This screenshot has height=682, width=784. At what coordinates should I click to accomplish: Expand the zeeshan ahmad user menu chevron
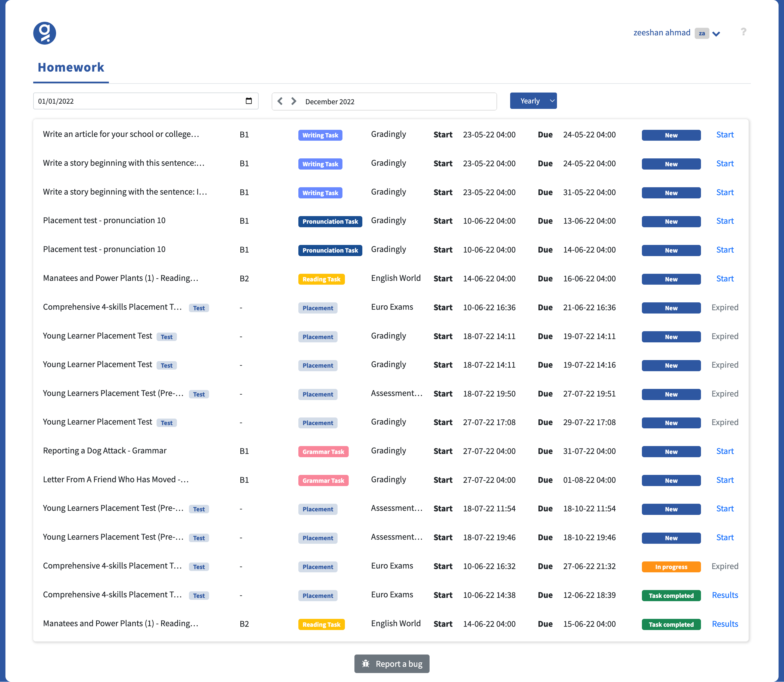point(716,34)
